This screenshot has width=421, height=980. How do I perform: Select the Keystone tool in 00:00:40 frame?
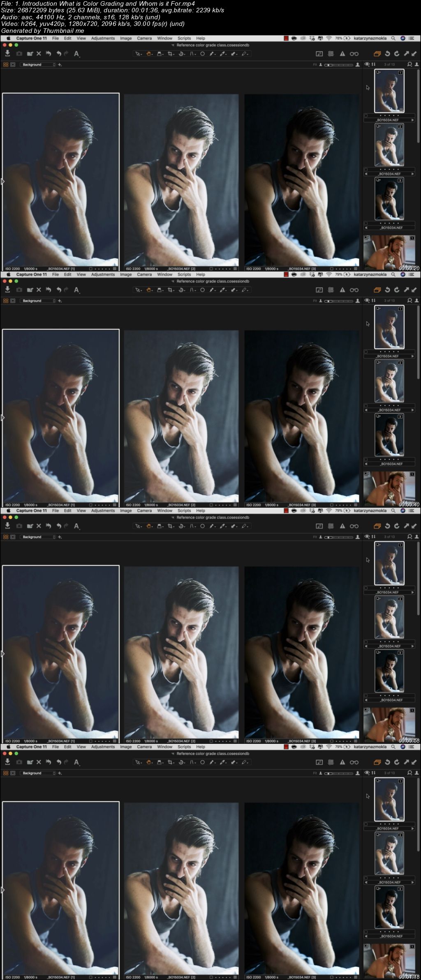coord(192,290)
